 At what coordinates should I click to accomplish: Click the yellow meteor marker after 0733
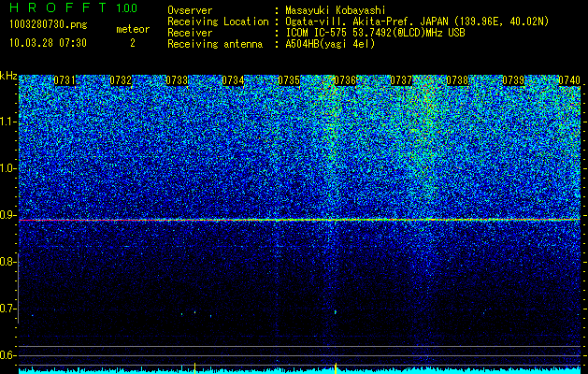coord(195,368)
